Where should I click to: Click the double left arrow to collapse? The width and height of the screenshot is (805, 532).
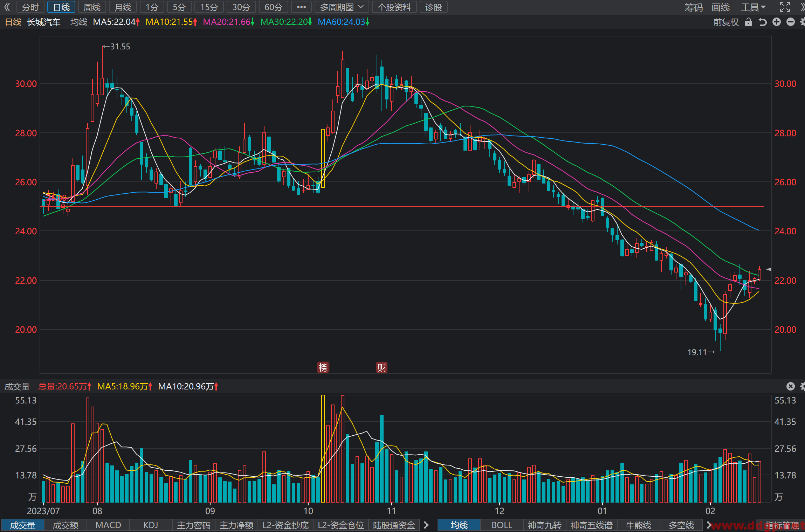[x=7, y=7]
